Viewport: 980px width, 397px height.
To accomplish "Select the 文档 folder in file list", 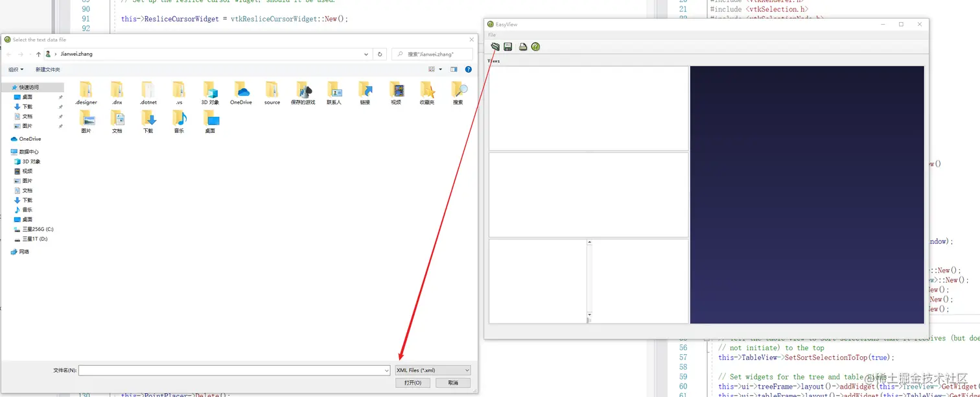I will point(117,122).
